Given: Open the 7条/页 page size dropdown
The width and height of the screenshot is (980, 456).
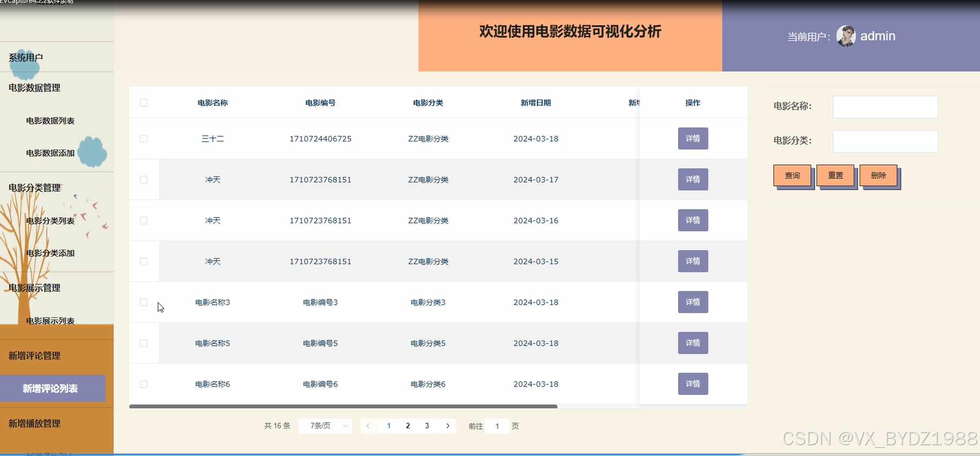Looking at the screenshot, I should point(325,426).
